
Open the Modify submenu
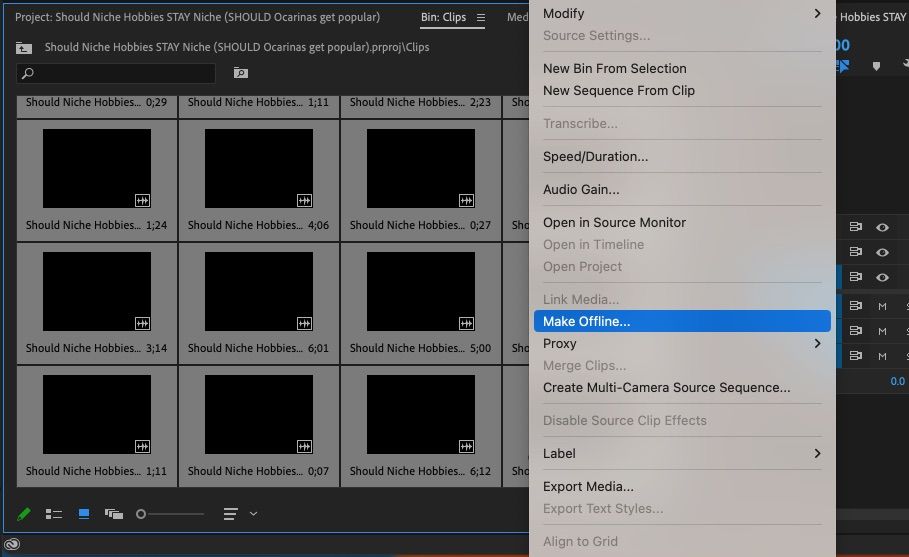[682, 13]
